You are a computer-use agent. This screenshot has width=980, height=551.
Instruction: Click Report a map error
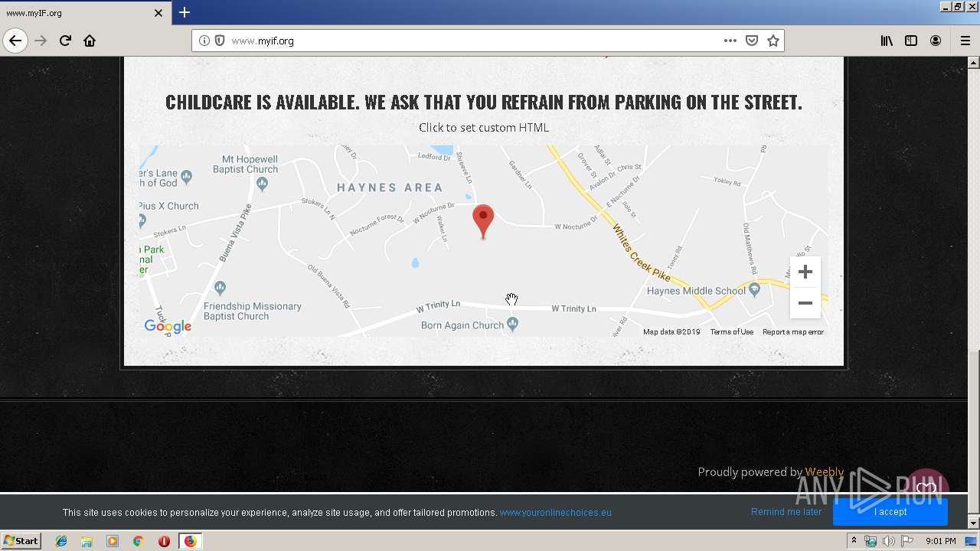pos(793,332)
